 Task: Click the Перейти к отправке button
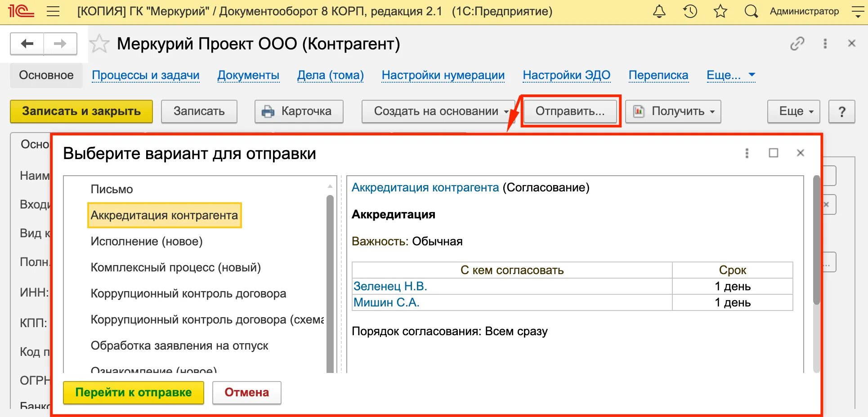coord(134,393)
